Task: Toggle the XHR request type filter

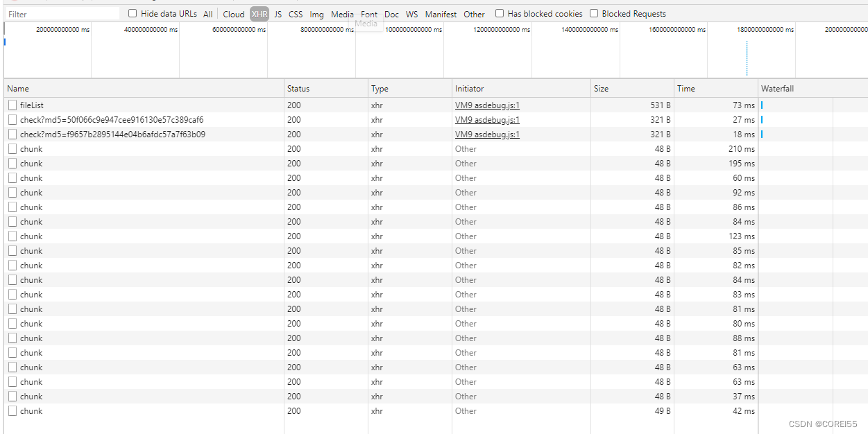Action: tap(259, 14)
